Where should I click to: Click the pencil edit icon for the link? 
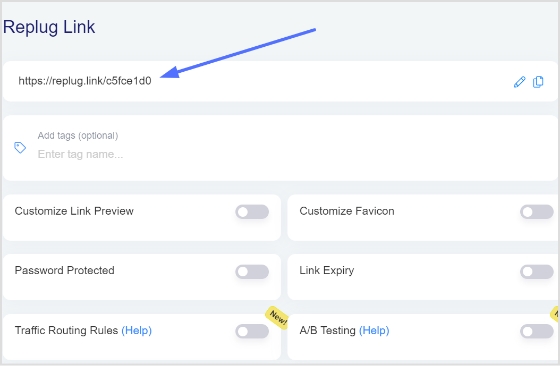coord(520,82)
